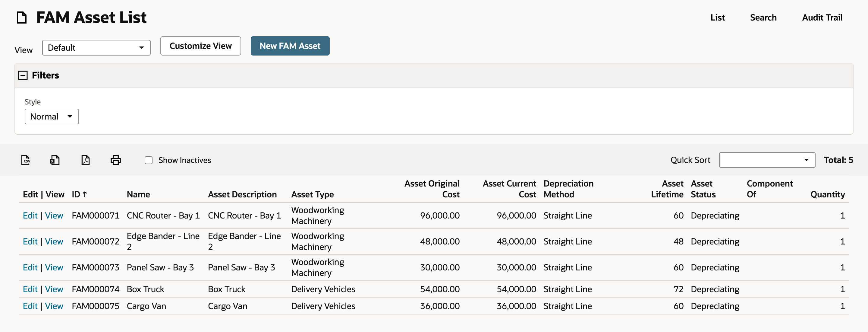Click the page icon beside FAM Asset List
Image resolution: width=868 pixels, height=332 pixels.
22,18
